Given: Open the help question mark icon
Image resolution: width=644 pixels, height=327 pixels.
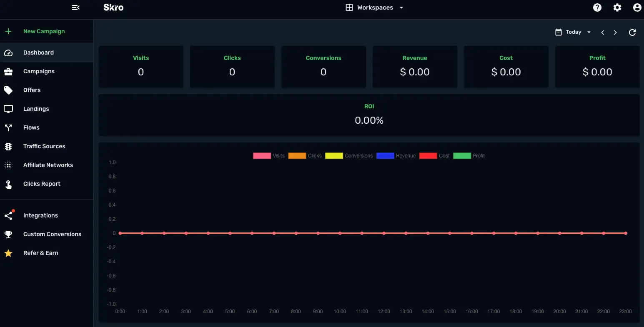Looking at the screenshot, I should click(x=597, y=7).
